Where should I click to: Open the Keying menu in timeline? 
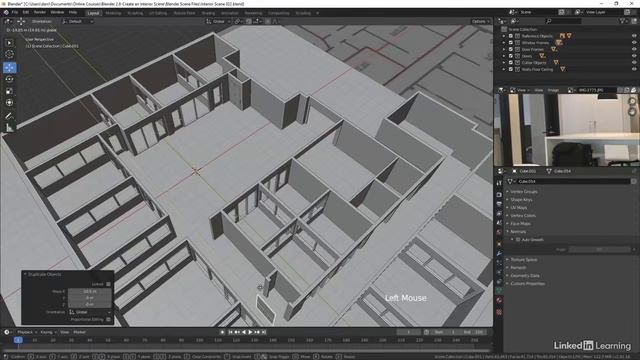click(48, 332)
